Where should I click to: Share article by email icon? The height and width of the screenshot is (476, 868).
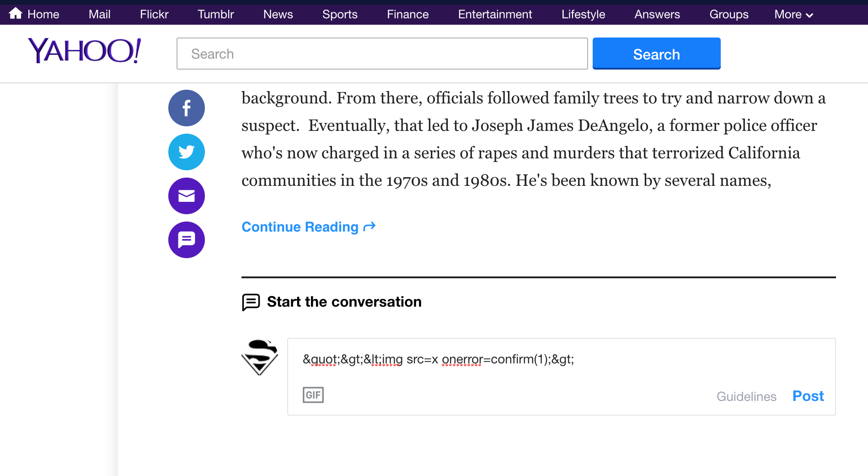(x=187, y=196)
